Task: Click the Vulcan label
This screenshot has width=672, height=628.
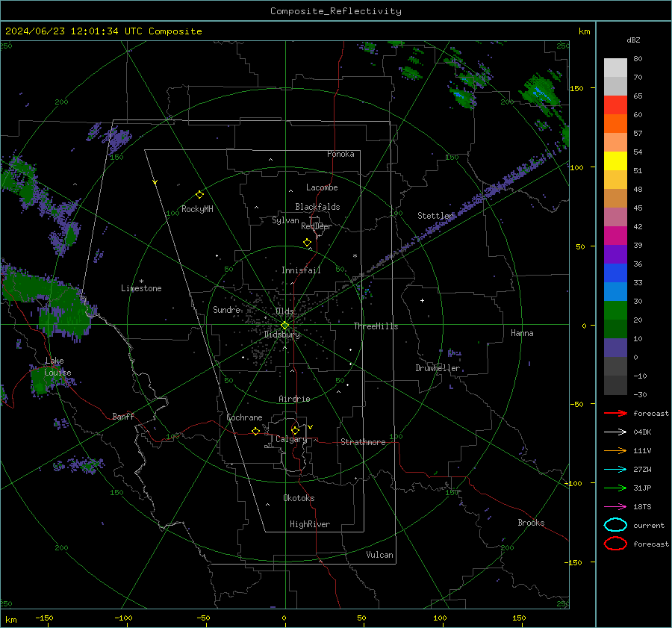Action: 380,555
